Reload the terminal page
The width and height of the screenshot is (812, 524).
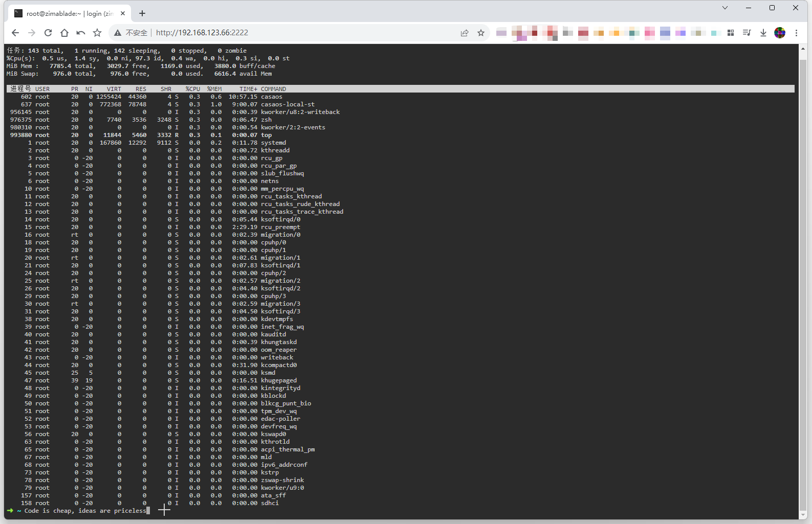pos(48,33)
